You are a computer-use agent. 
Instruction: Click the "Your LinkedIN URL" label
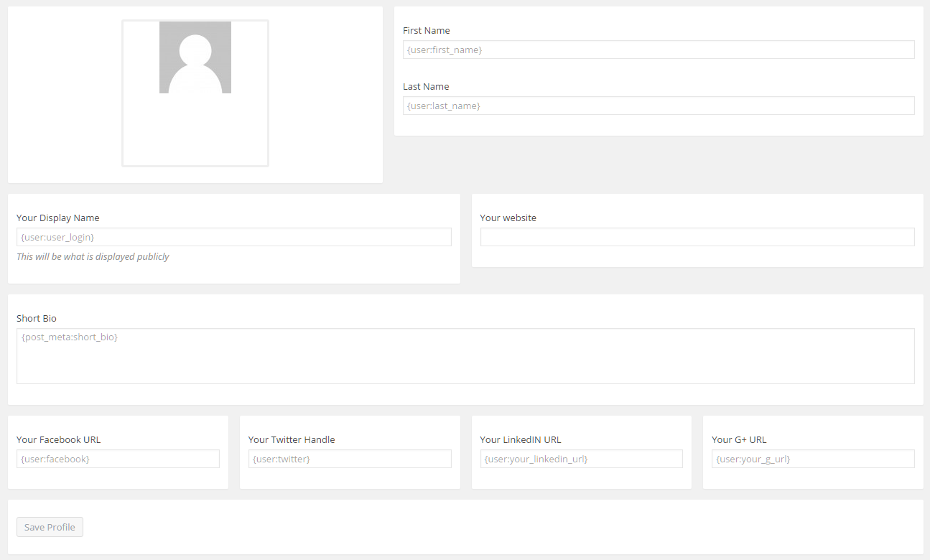(521, 440)
